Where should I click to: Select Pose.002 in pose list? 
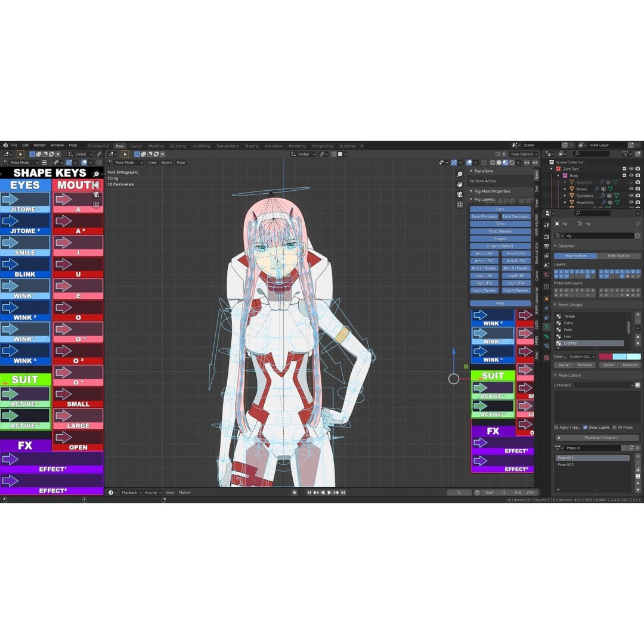coord(592,465)
